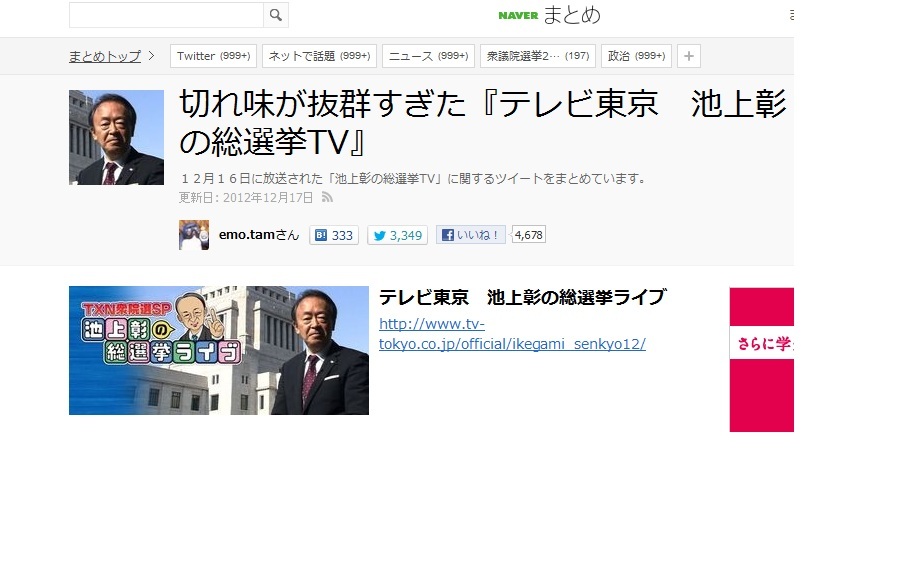Open emo.tamさん author profile link
The height and width of the screenshot is (561, 924).
coord(259,235)
